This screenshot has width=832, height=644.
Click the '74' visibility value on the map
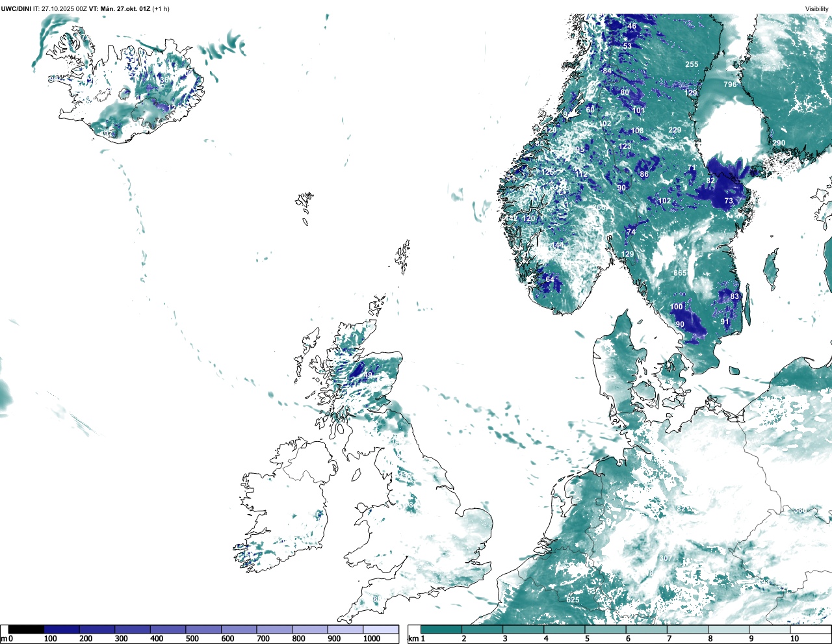[x=630, y=232]
